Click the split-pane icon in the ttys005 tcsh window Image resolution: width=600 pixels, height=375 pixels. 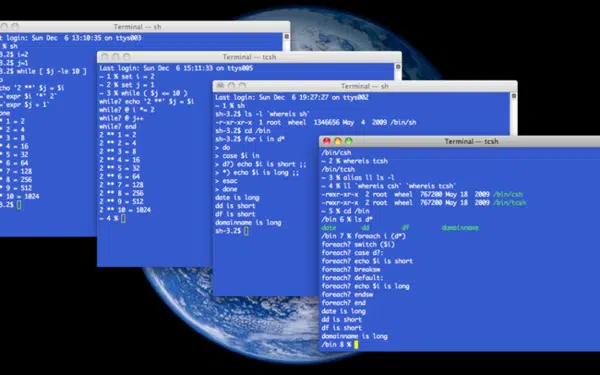click(x=398, y=67)
